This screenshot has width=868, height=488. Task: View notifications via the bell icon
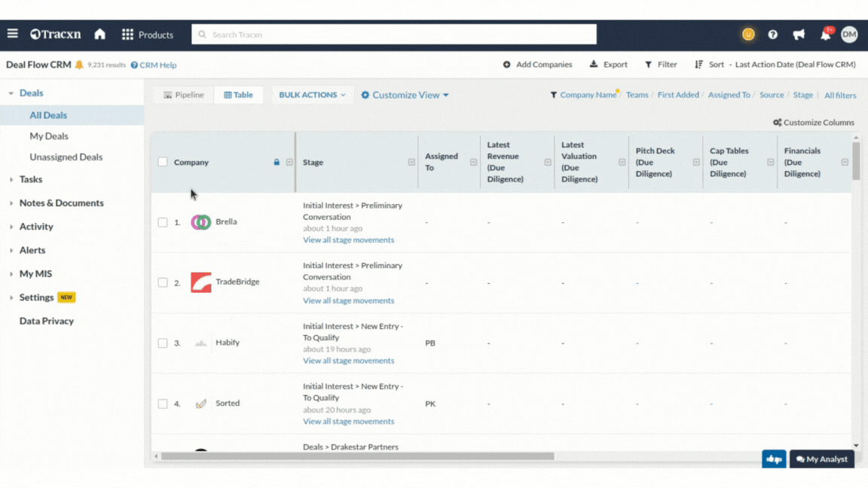click(x=826, y=35)
